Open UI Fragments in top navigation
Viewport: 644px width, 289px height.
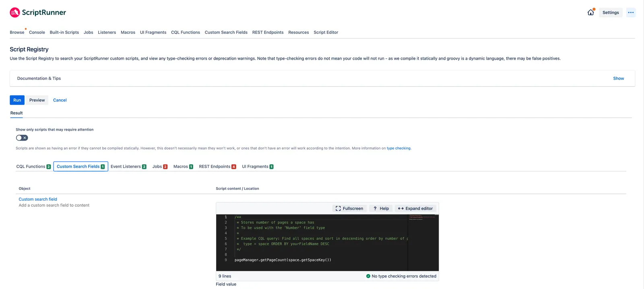[153, 32]
